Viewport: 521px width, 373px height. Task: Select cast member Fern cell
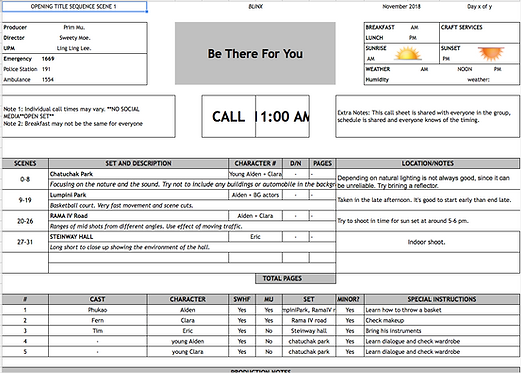[98, 320]
